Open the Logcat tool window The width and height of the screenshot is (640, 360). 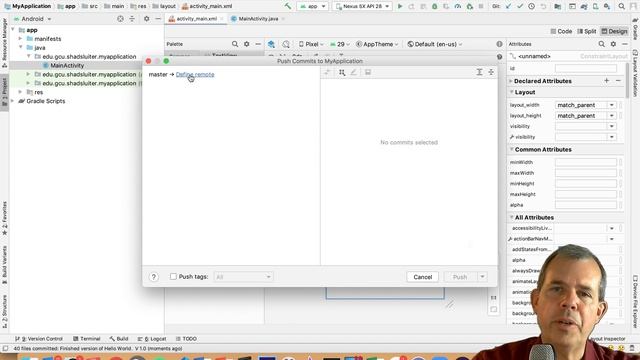(152, 339)
